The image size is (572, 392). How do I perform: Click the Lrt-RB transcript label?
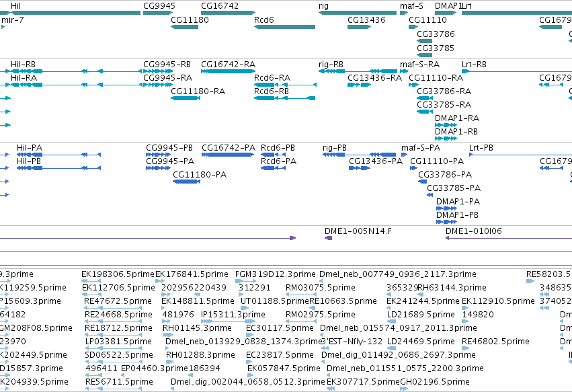click(x=475, y=65)
